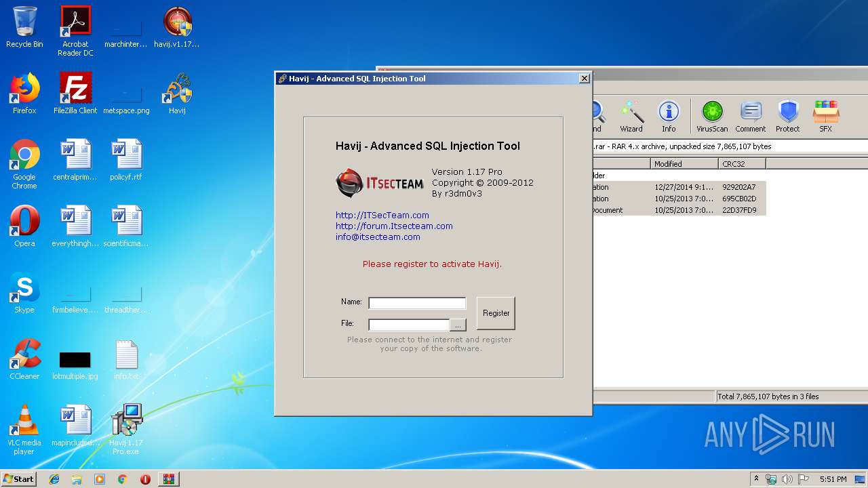The height and width of the screenshot is (488, 868).
Task: Launch Skype from desktop
Action: (24, 293)
